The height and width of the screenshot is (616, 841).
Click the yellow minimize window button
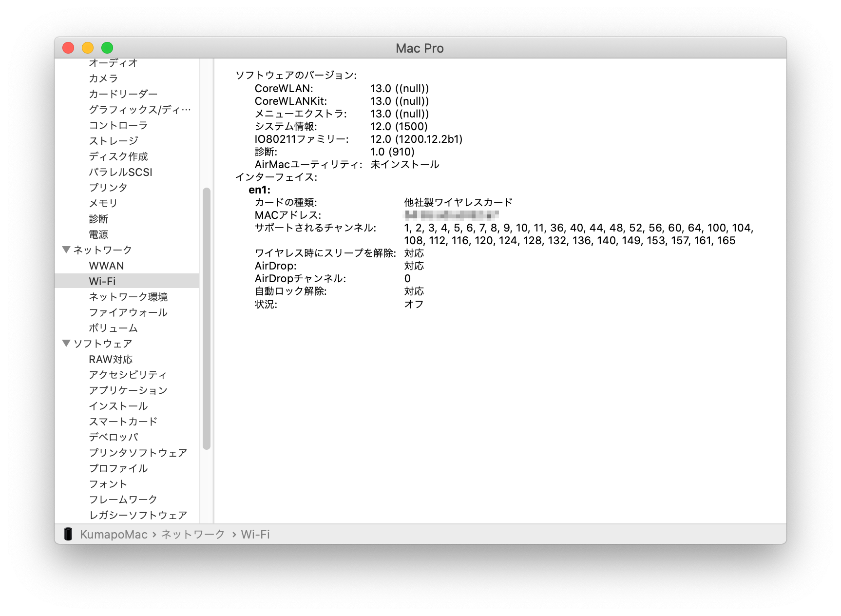88,48
